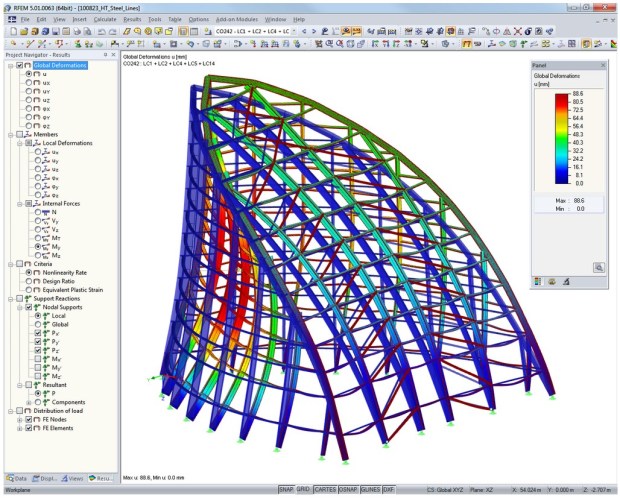The width and height of the screenshot is (620, 498).
Task: Click the zoom magnifier button in Panel
Action: point(598,267)
